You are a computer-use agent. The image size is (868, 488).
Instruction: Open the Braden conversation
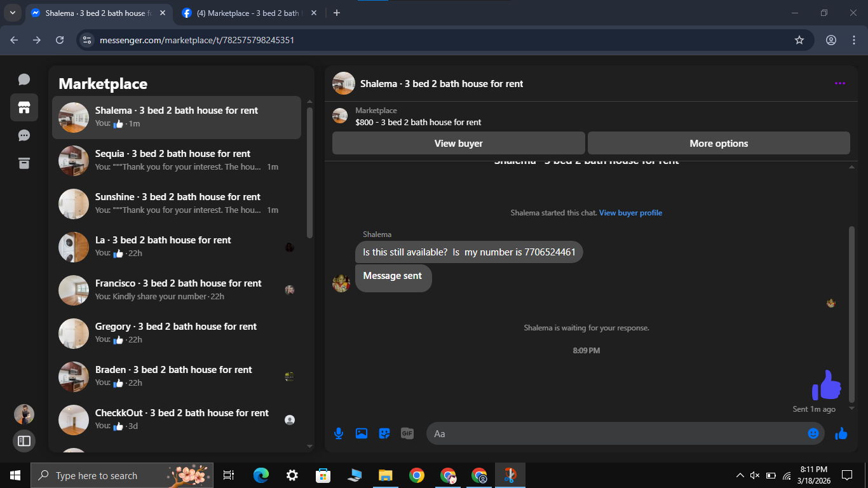tap(177, 376)
